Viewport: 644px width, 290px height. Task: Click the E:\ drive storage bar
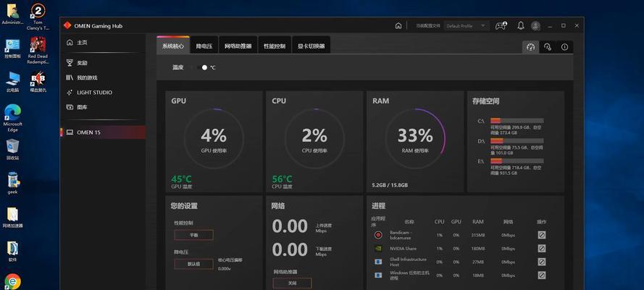[x=517, y=161]
